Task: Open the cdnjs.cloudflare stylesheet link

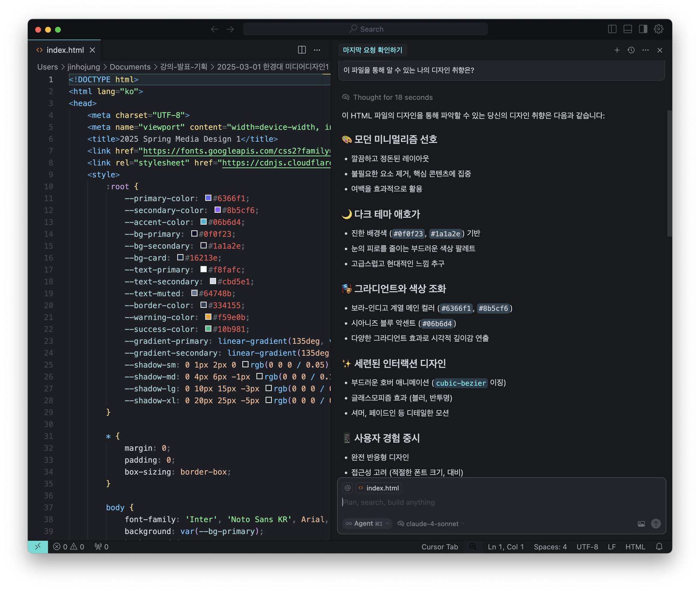Action: click(276, 163)
